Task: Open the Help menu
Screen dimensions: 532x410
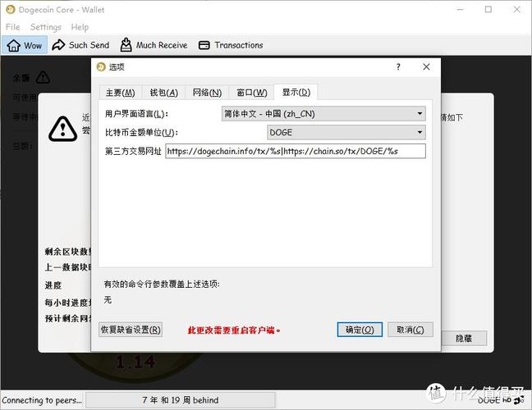Action: (x=80, y=27)
